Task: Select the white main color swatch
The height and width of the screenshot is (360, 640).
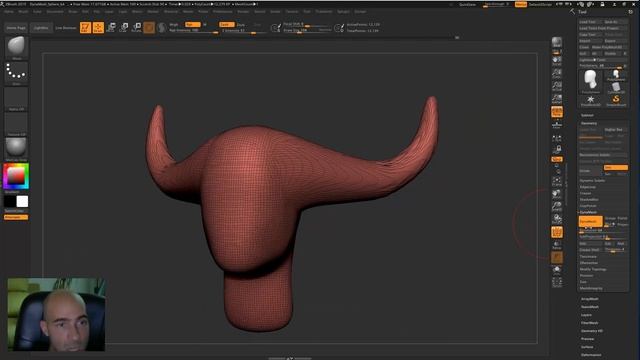Action: pyautogui.click(x=22, y=201)
